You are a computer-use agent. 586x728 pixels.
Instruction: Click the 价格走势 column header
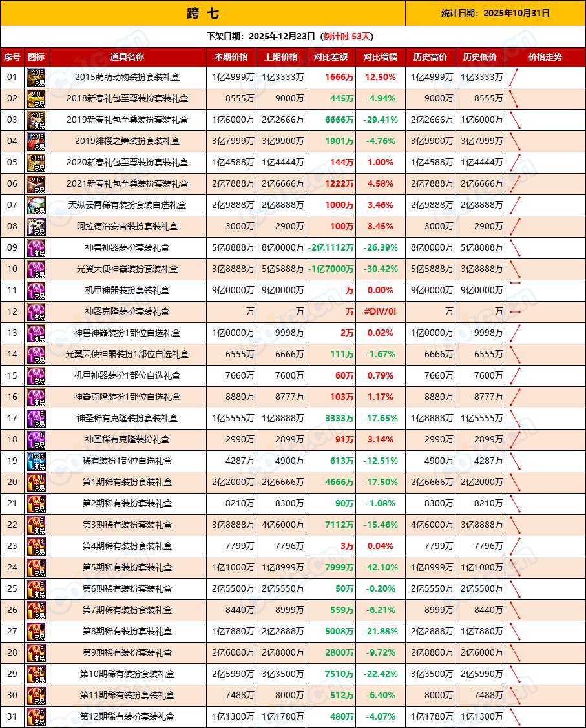(547, 57)
